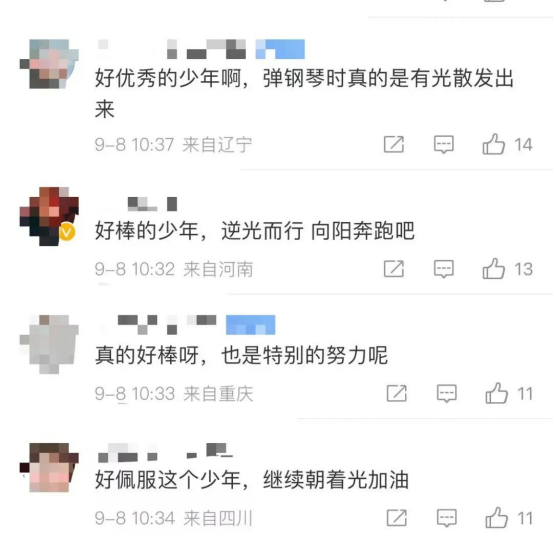Open the avatar of the 四川 commenter
Viewport: 554px width, 540px height.
pyautogui.click(x=49, y=467)
